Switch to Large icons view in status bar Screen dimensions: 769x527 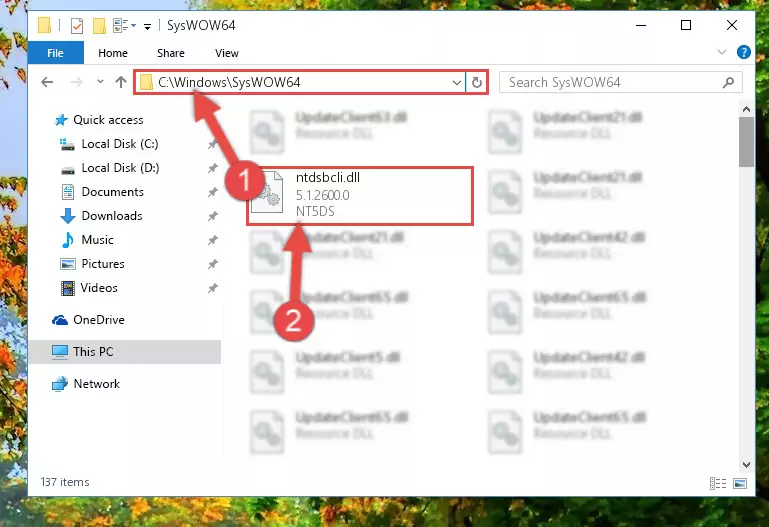pos(740,483)
